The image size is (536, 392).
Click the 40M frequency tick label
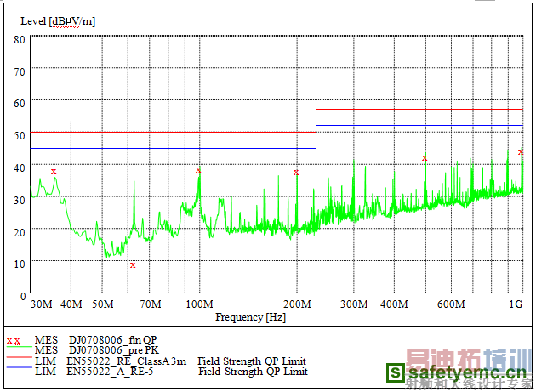[71, 304]
